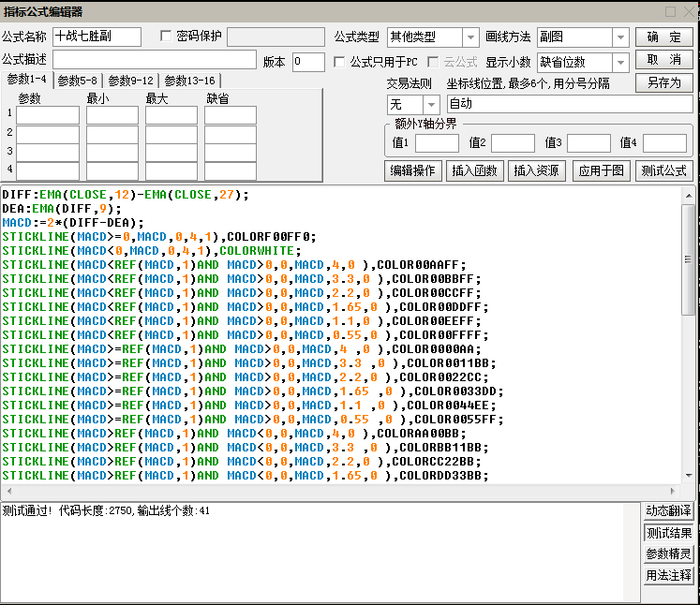Focus row 1 最小 minimum field

point(112,115)
